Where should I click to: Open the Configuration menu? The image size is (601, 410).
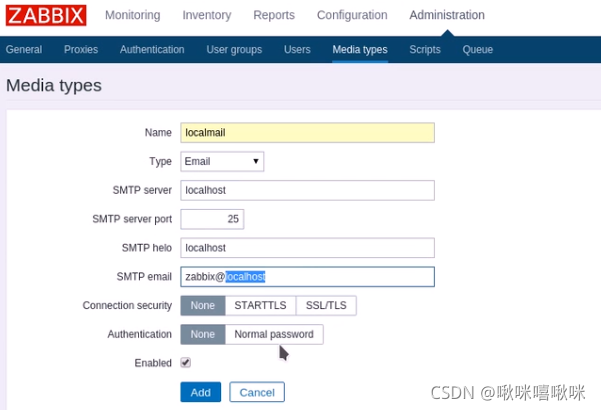click(x=352, y=15)
